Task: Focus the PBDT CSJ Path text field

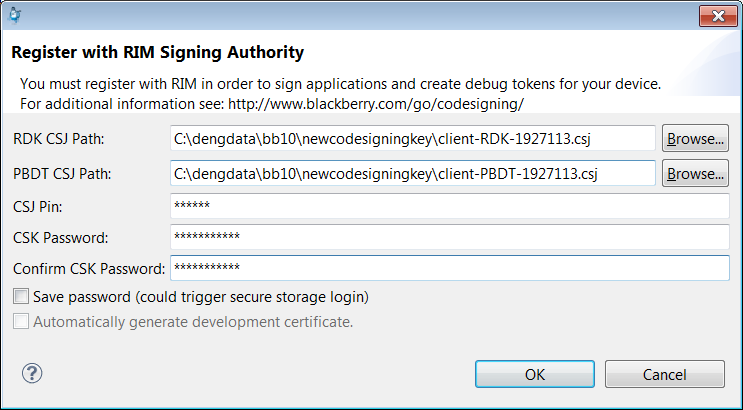Action: pyautogui.click(x=413, y=173)
